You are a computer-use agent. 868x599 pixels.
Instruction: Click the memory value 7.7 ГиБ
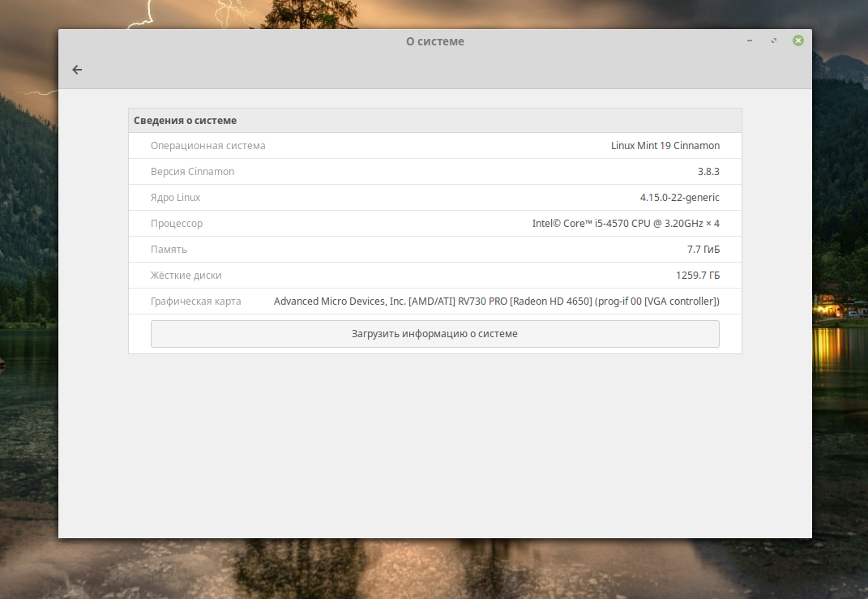[703, 250]
